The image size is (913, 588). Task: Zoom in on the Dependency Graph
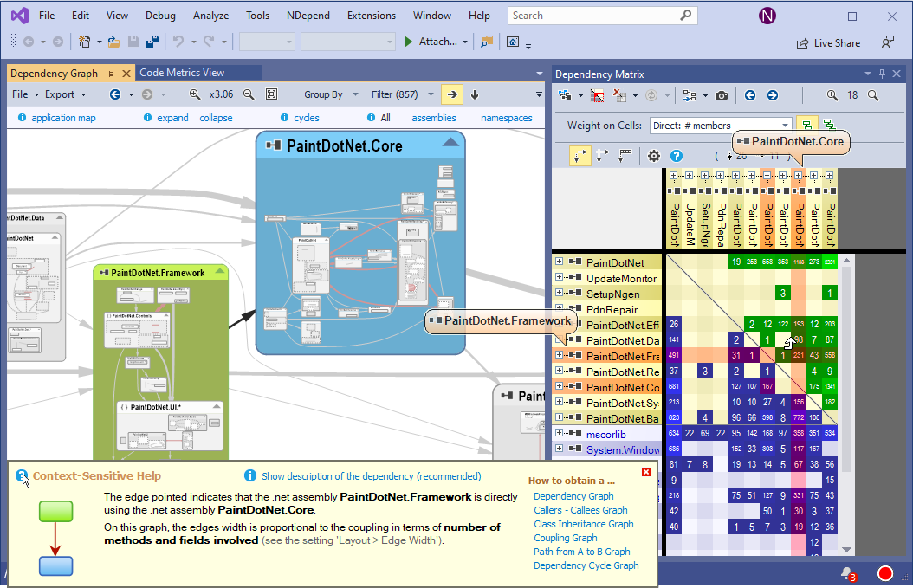[195, 94]
